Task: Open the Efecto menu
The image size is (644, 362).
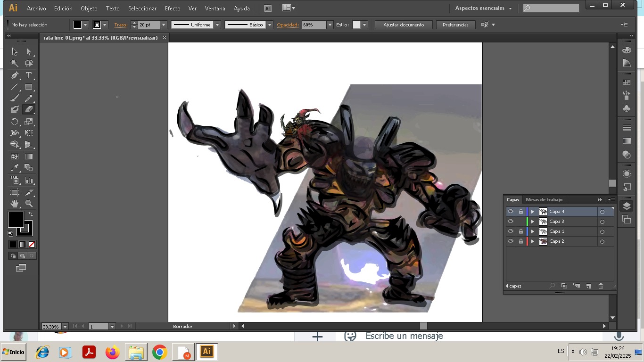Action: click(173, 8)
